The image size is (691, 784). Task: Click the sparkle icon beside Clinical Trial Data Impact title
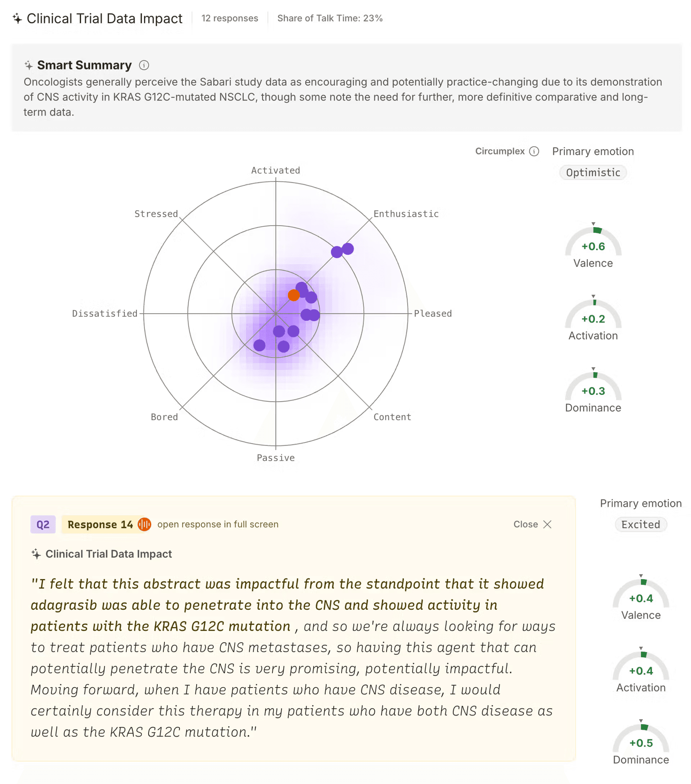click(17, 18)
